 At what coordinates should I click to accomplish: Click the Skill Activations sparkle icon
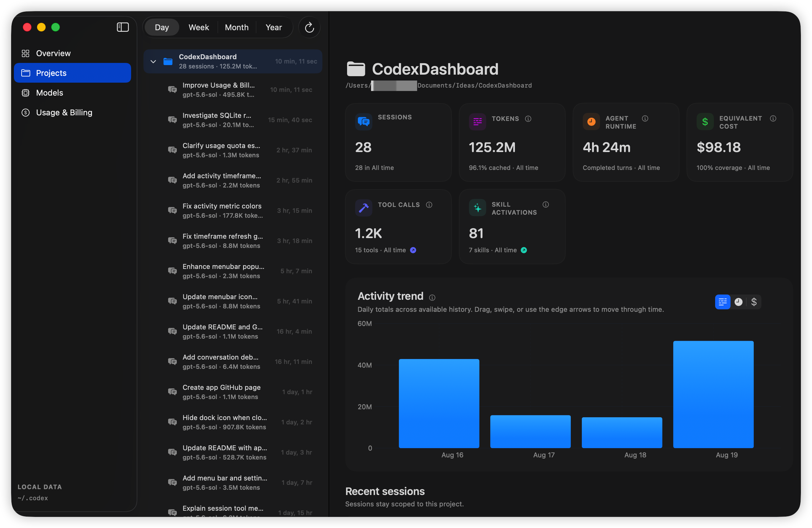[477, 208]
